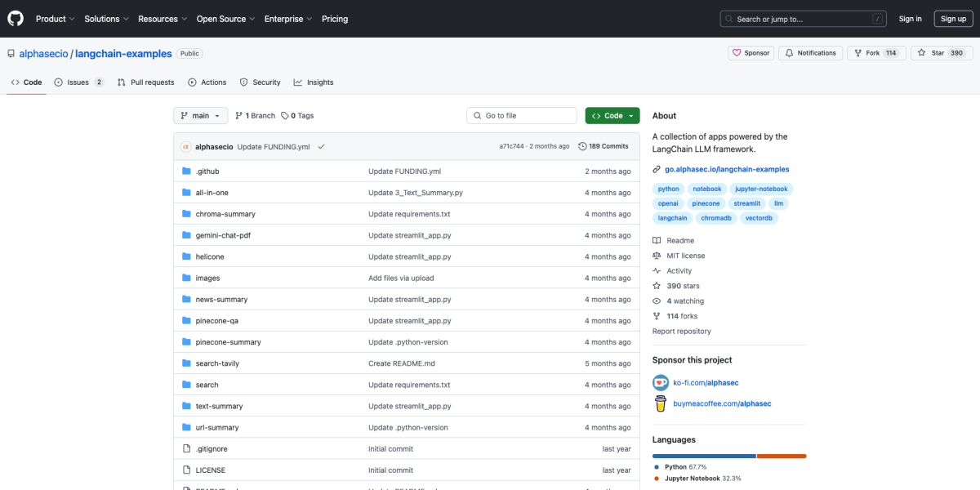
Task: Expand the main branch dropdown
Action: click(x=200, y=116)
